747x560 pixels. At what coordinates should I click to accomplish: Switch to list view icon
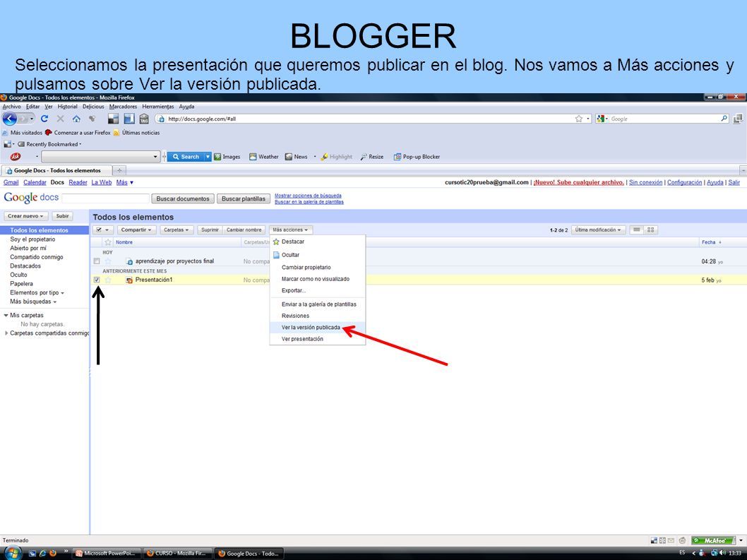[636, 230]
